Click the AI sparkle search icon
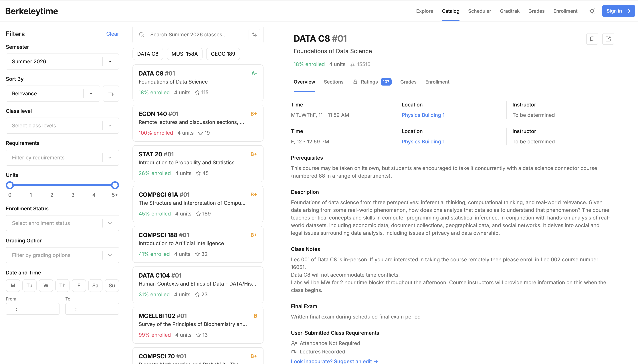Viewport: 638px width, 364px height. point(254,35)
